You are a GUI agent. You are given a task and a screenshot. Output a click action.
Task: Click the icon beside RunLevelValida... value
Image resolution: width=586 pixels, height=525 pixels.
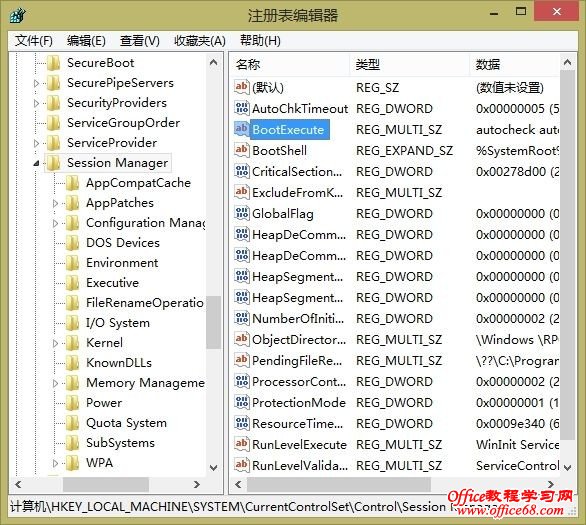241,465
